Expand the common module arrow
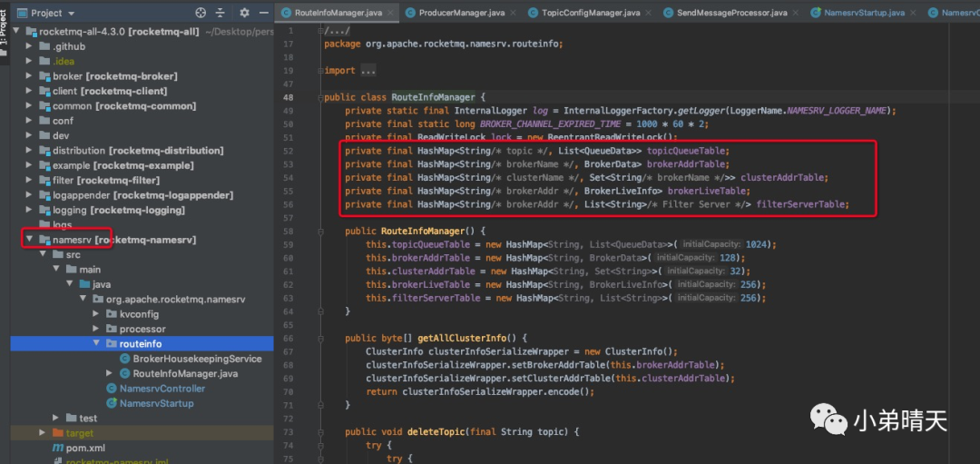 coord(29,106)
